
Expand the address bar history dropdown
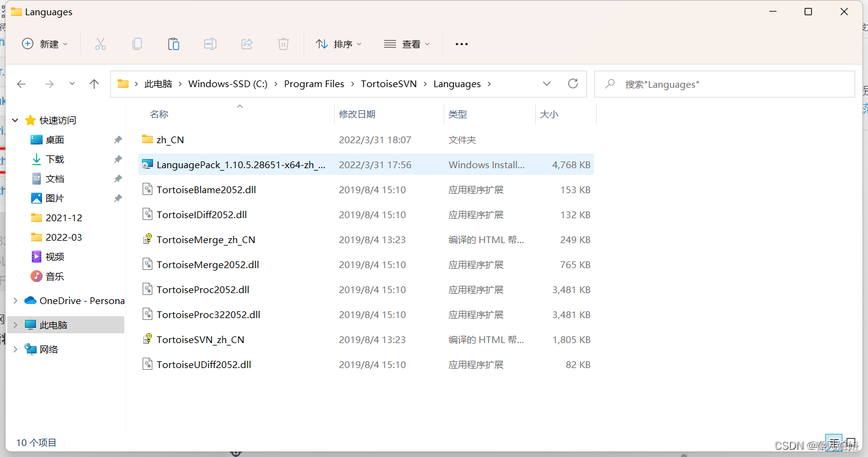pyautogui.click(x=547, y=83)
